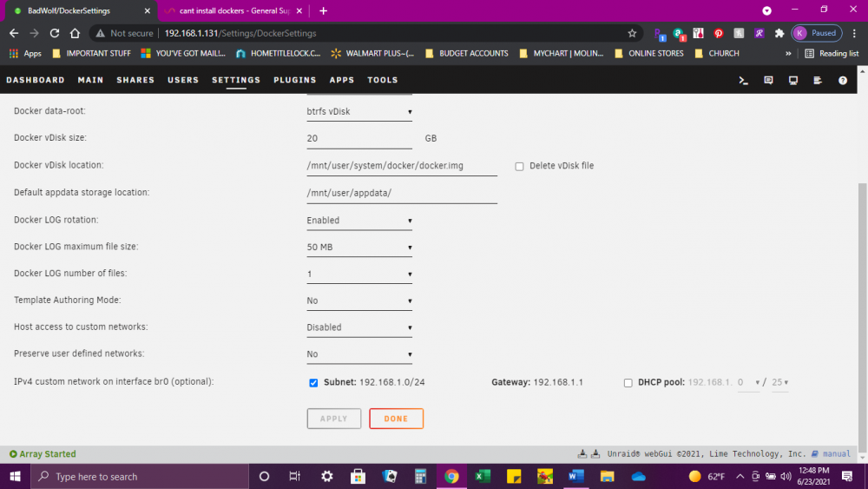Viewport: 868px width, 489px height.
Task: Open Docker LOG maximum file size dropdown
Action: coord(359,247)
